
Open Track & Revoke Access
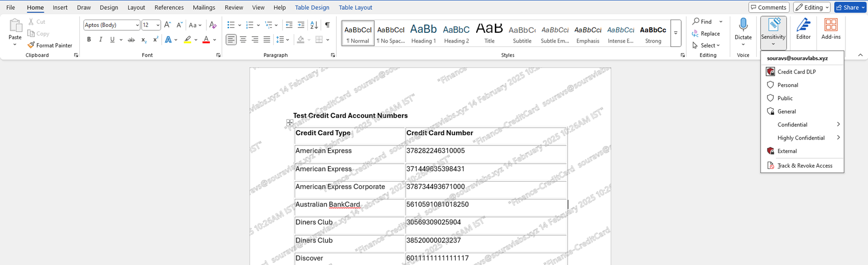pyautogui.click(x=802, y=166)
